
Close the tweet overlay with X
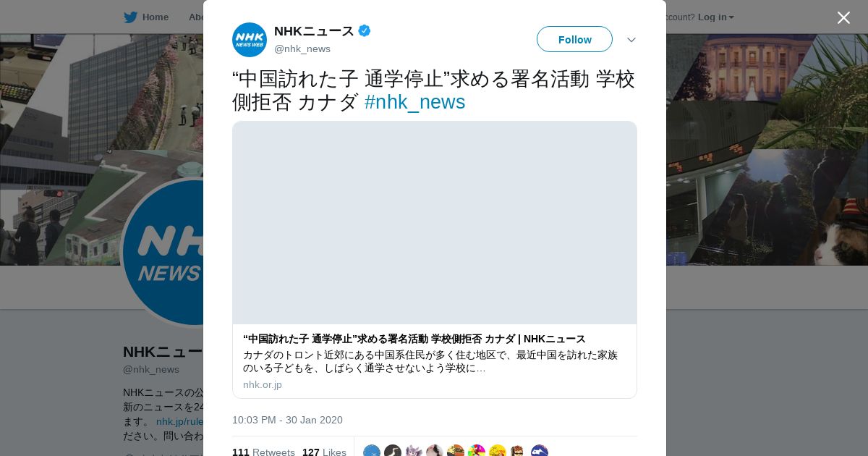[843, 17]
